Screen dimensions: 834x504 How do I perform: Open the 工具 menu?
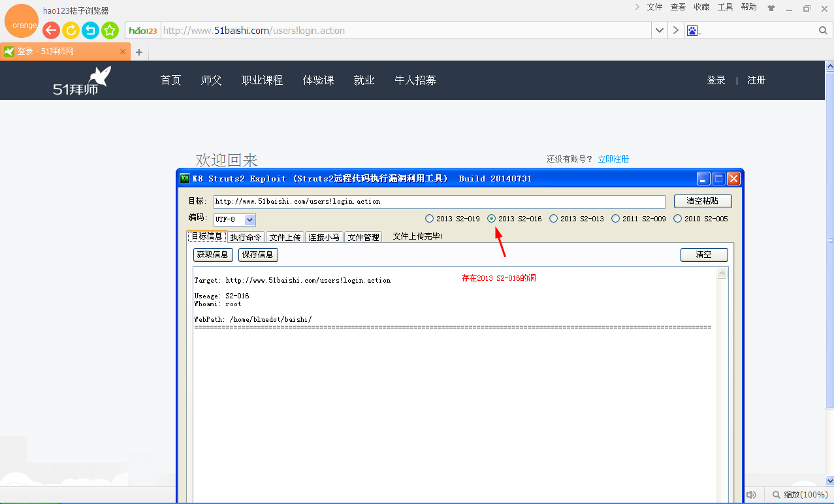pyautogui.click(x=725, y=7)
